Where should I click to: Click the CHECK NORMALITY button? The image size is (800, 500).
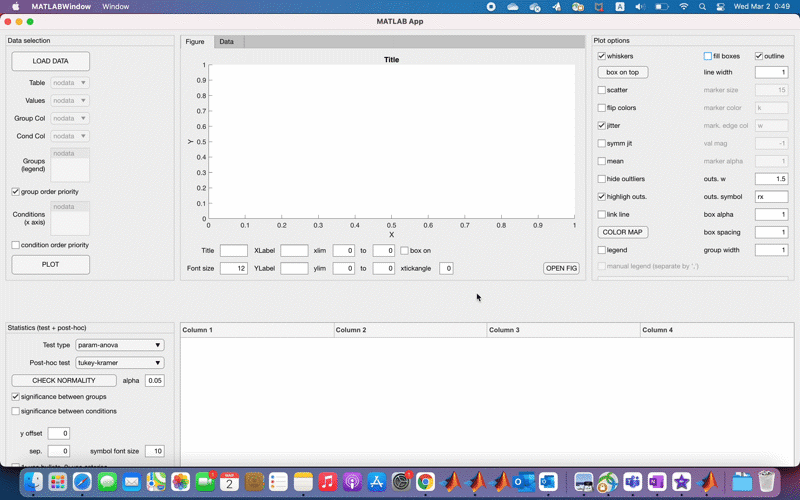tap(64, 381)
